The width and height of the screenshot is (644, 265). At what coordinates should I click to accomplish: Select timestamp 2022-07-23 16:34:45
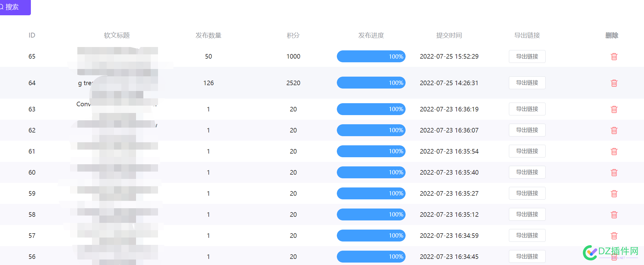click(x=449, y=257)
